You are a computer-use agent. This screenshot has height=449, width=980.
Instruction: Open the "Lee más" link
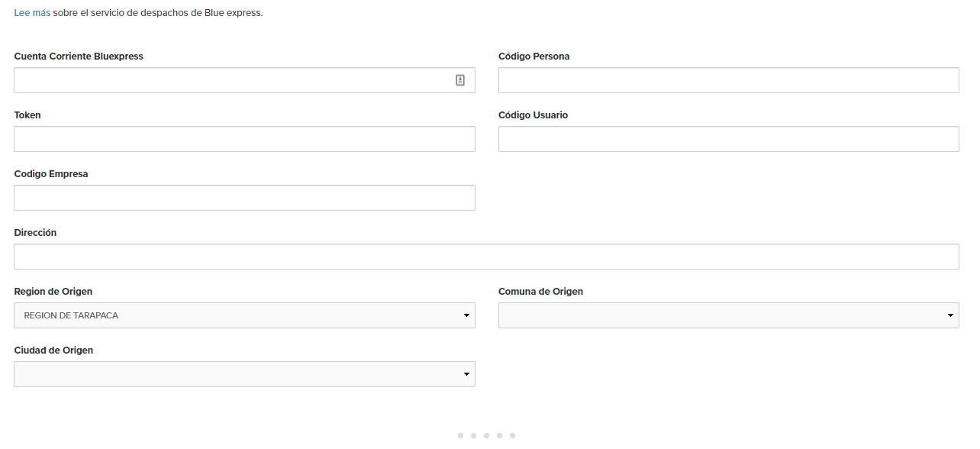click(x=32, y=13)
